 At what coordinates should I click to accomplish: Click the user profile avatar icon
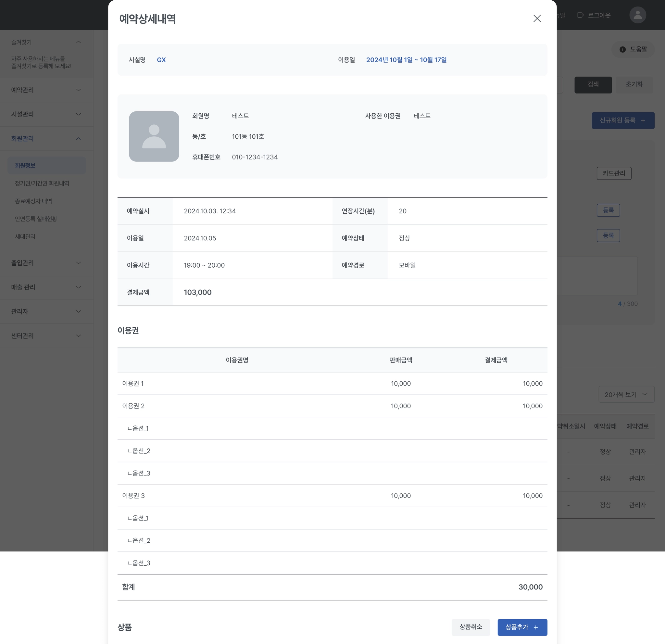coord(637,15)
